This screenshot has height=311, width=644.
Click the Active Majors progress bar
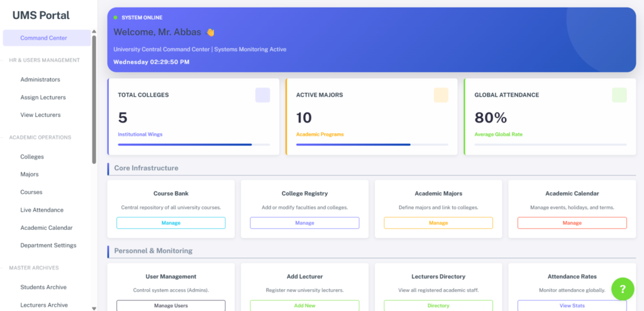[372, 145]
